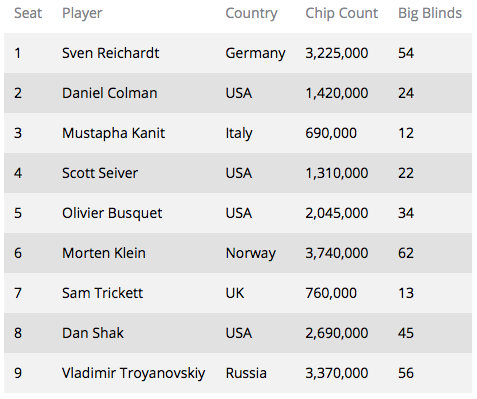Click the Germany country cell
Image resolution: width=477 pixels, height=399 pixels.
pos(255,54)
